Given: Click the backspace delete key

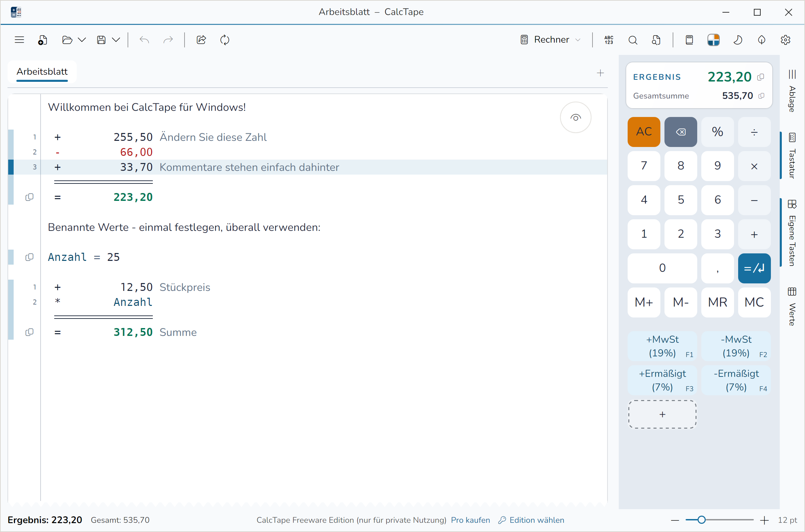Looking at the screenshot, I should 681,132.
